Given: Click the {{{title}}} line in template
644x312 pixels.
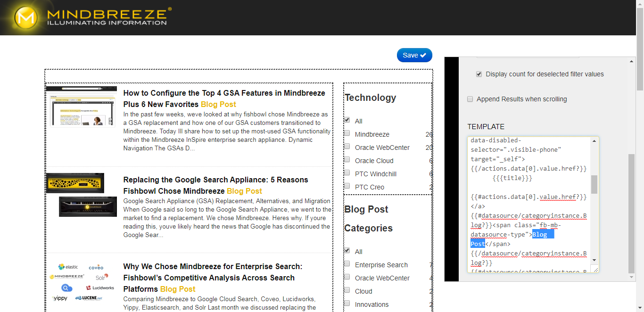Looking at the screenshot, I should click(512, 178).
